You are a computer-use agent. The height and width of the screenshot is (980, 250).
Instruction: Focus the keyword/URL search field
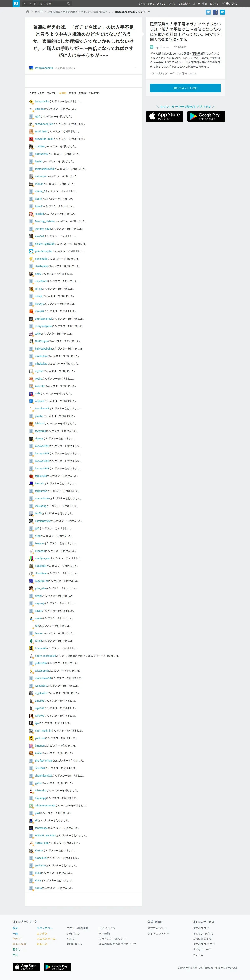(x=44, y=4)
